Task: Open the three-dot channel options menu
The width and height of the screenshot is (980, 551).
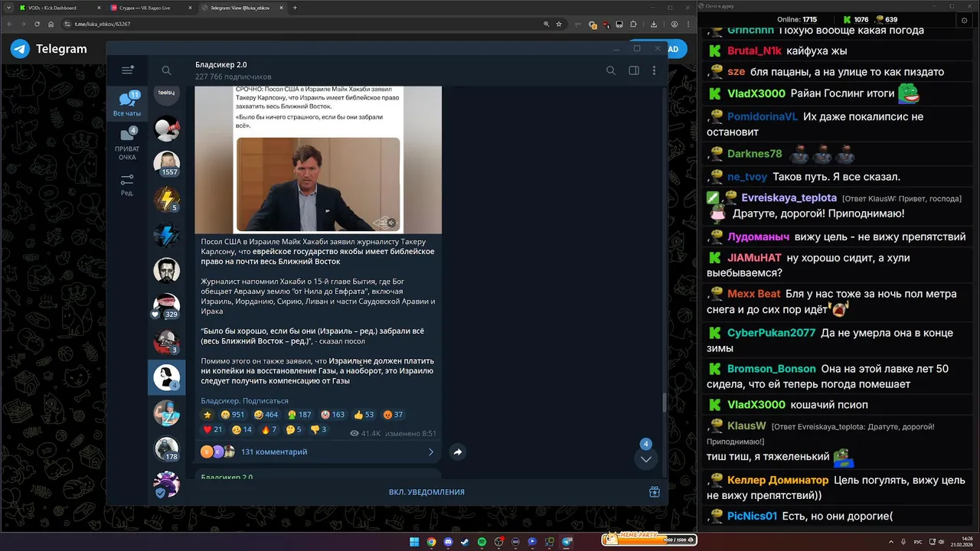Action: click(654, 70)
